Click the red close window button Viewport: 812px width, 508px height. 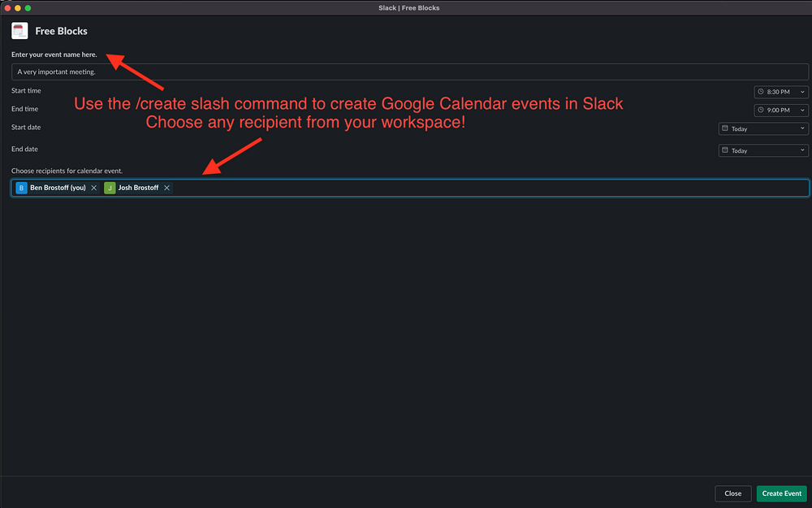pyautogui.click(x=8, y=8)
